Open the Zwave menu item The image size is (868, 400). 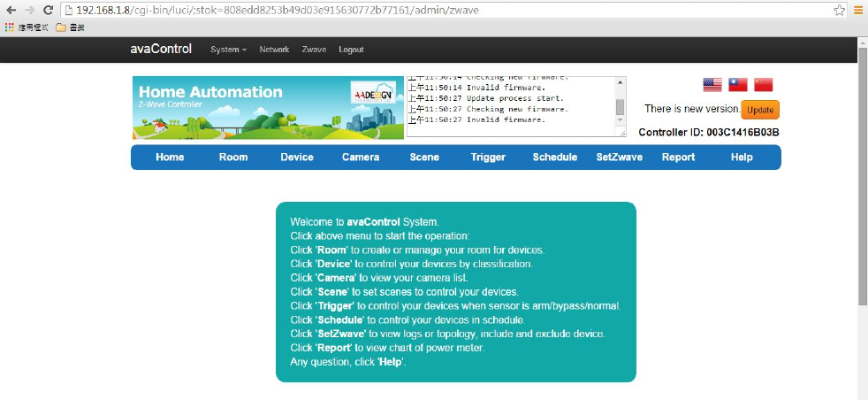click(314, 50)
